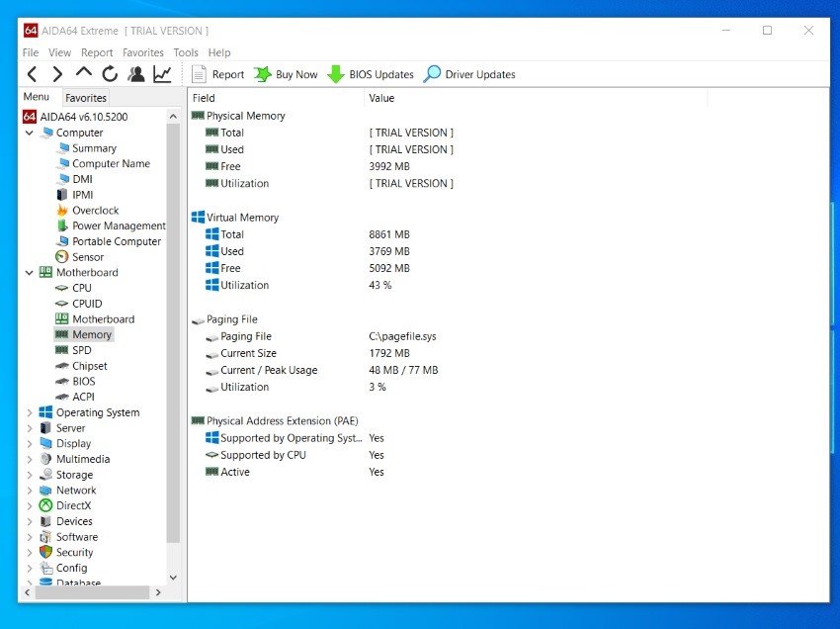Image resolution: width=840 pixels, height=629 pixels.
Task: Click the Driver Updates toolbar label
Action: point(480,74)
